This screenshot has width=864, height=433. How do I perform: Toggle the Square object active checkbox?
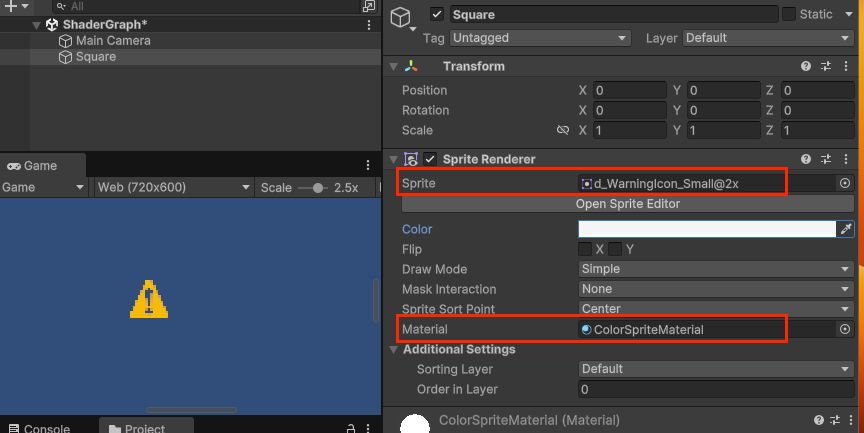click(437, 14)
